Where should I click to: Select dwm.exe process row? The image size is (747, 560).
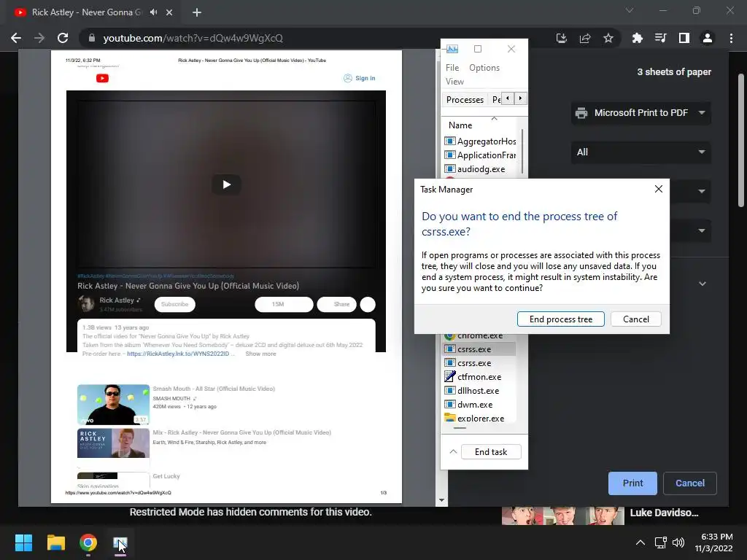click(x=479, y=404)
